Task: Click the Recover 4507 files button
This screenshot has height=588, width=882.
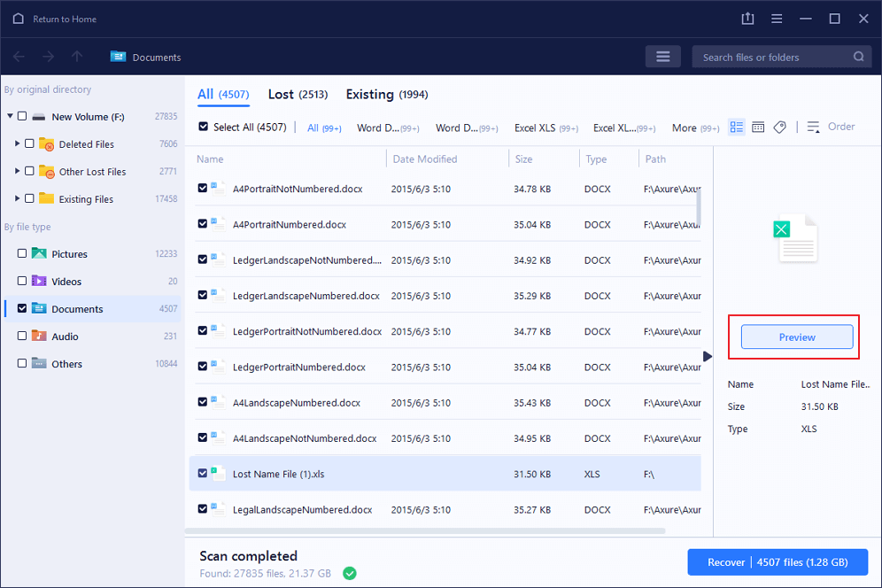Action: (777, 562)
